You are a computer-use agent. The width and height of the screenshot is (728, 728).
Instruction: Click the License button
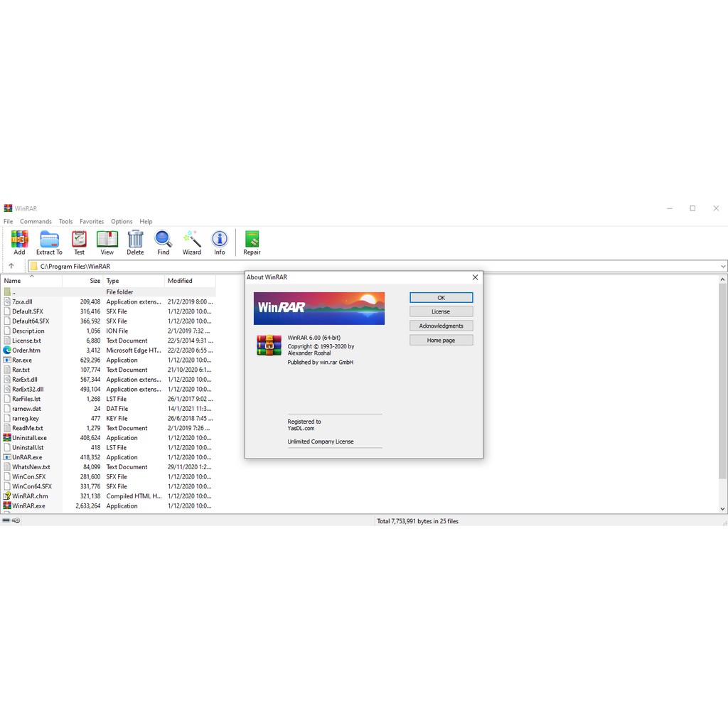(441, 311)
